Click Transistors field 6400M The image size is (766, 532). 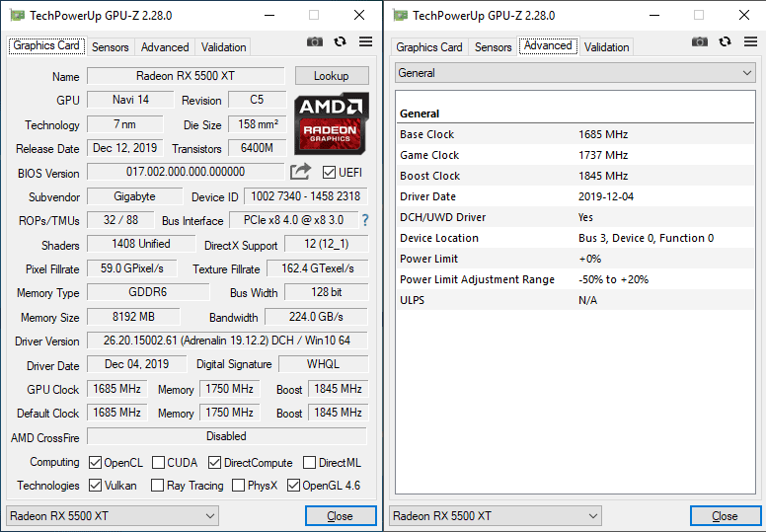tap(257, 148)
